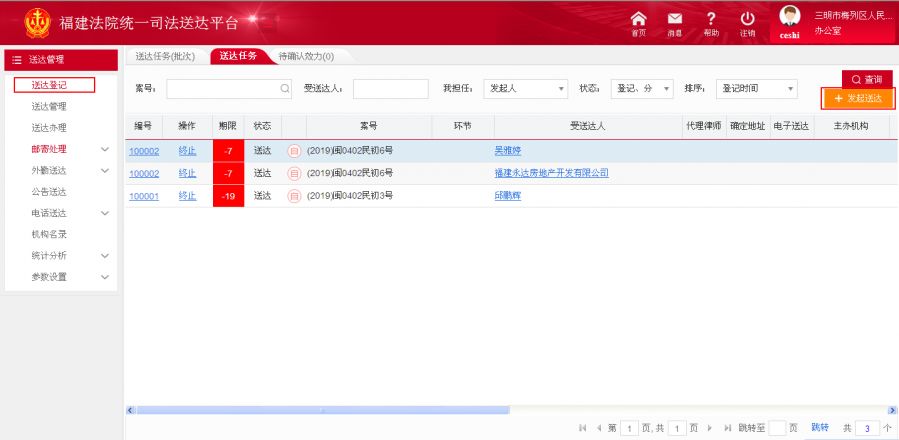The width and height of the screenshot is (899, 440).
Task: Expand the 邮寄处理 sidebar chevron
Action: [x=104, y=149]
